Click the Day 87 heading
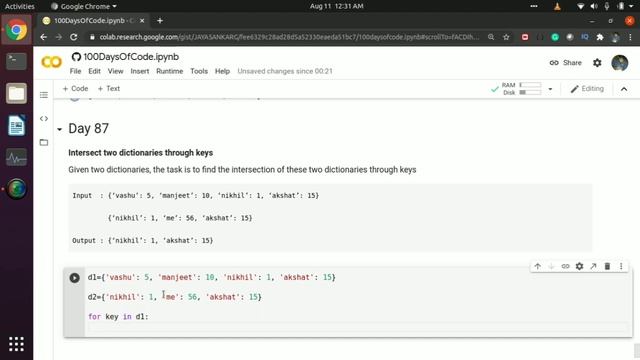 pyautogui.click(x=89, y=129)
